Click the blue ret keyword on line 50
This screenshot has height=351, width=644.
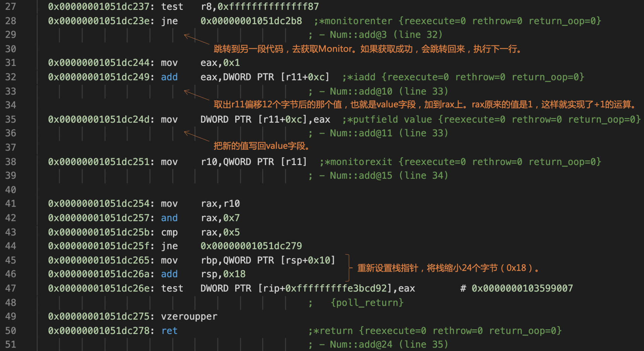169,331
